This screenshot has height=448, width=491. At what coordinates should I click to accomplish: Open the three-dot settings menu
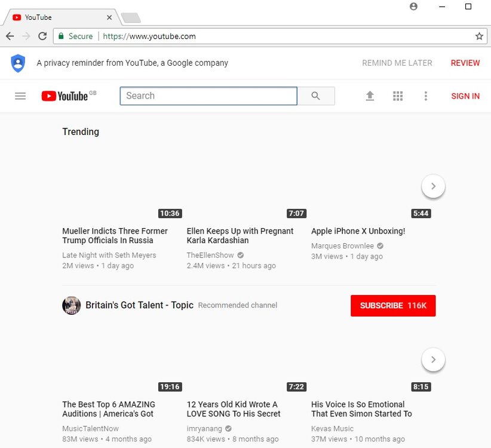425,96
